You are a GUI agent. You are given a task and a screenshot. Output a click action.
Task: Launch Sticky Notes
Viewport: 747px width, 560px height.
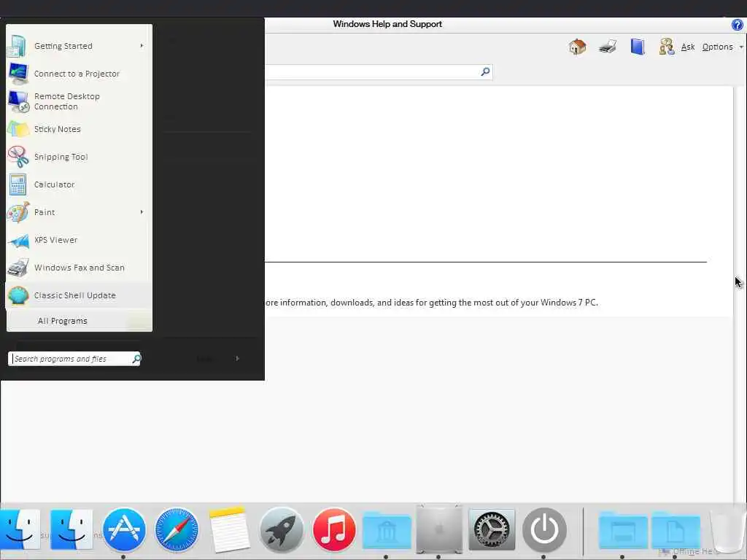79,129
